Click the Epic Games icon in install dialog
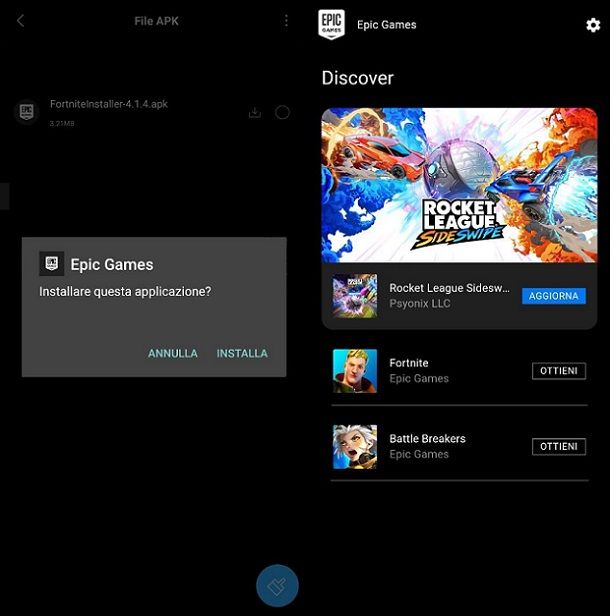The height and width of the screenshot is (616, 610). click(x=51, y=264)
